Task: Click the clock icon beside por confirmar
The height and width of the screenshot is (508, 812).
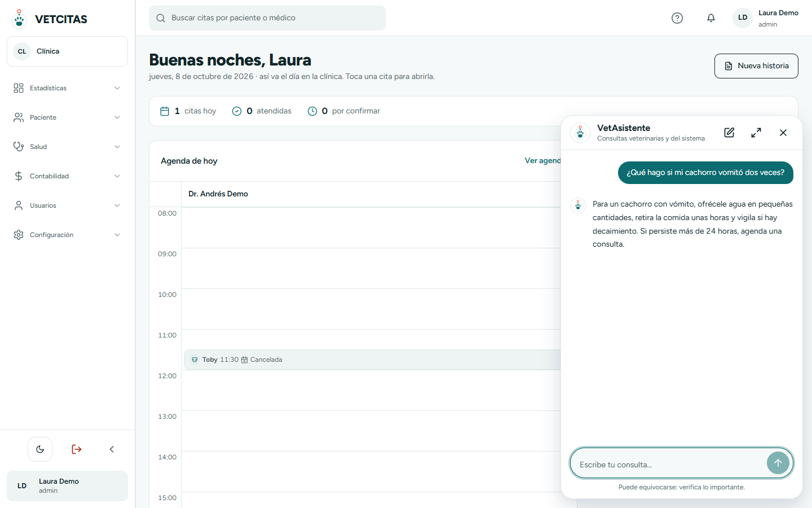Action: coord(312,111)
